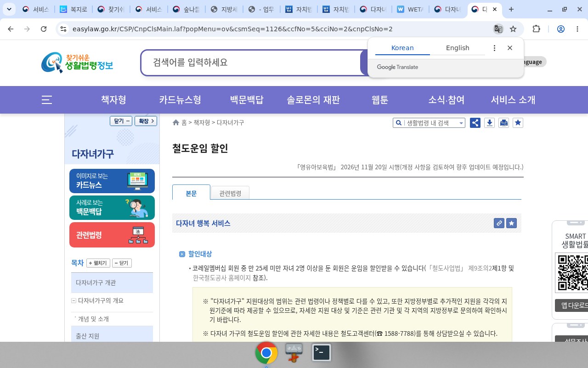Print the page using the printer icon
The image size is (588, 368).
(x=503, y=123)
